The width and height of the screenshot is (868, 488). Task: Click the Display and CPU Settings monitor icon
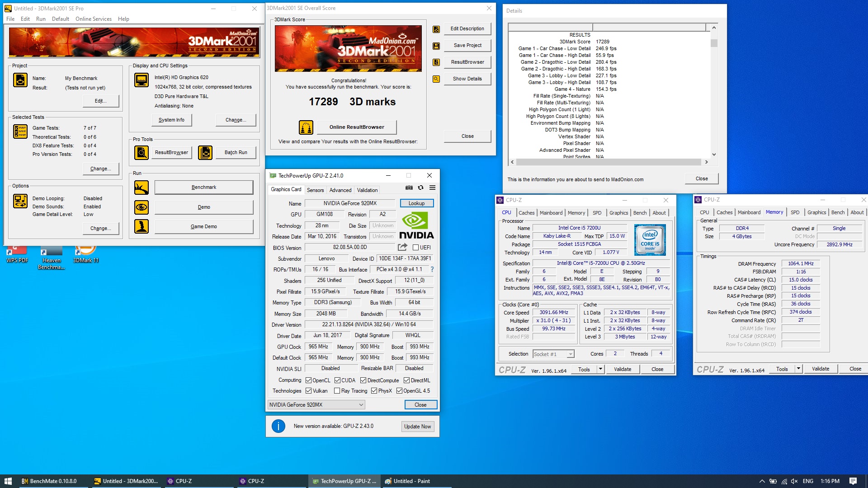pyautogui.click(x=142, y=80)
